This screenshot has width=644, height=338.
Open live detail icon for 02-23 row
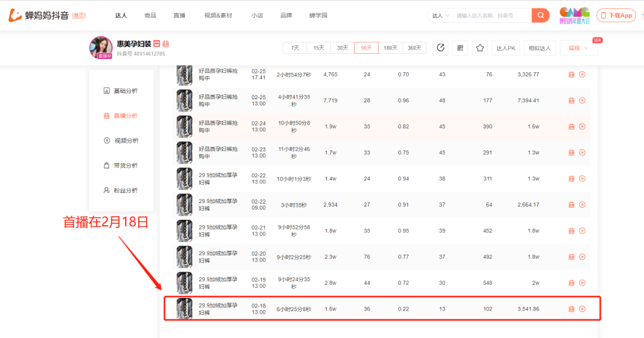click(571, 152)
